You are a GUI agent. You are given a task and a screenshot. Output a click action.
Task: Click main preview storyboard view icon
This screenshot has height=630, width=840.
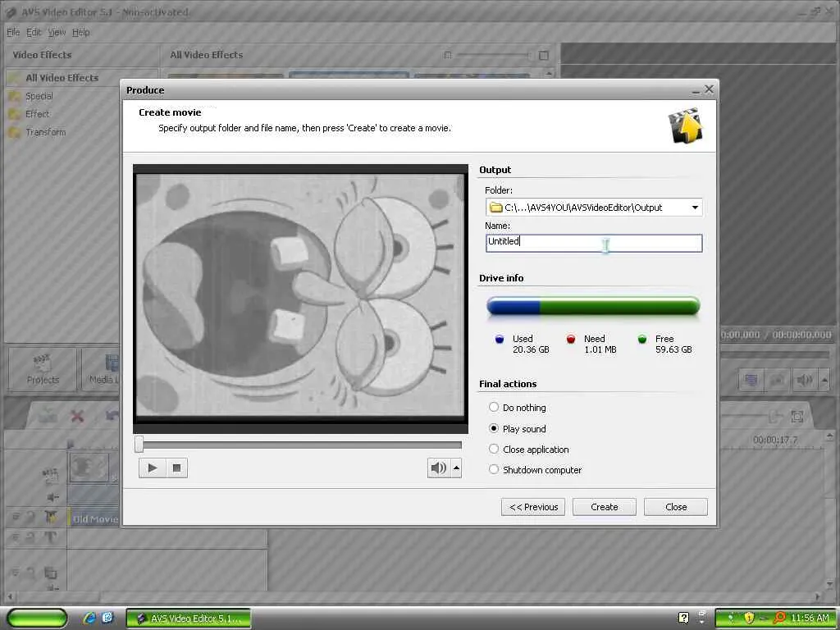coord(751,381)
